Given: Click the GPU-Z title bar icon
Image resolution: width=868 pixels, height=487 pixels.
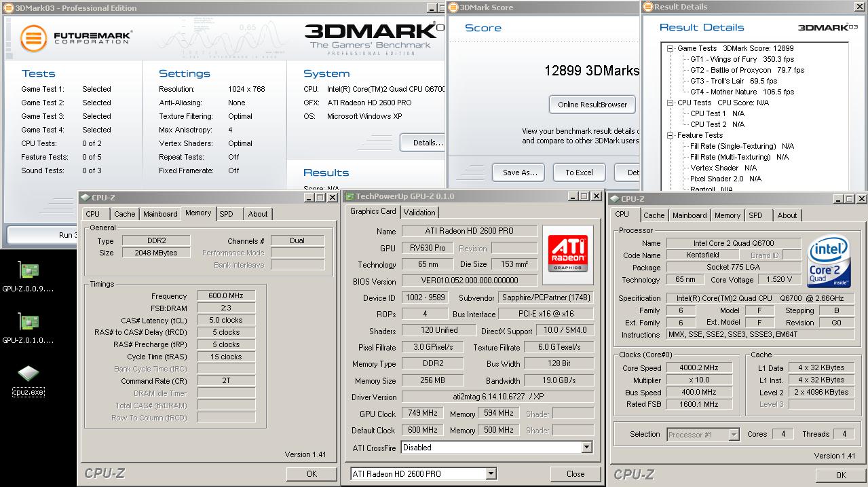Looking at the screenshot, I should point(350,196).
